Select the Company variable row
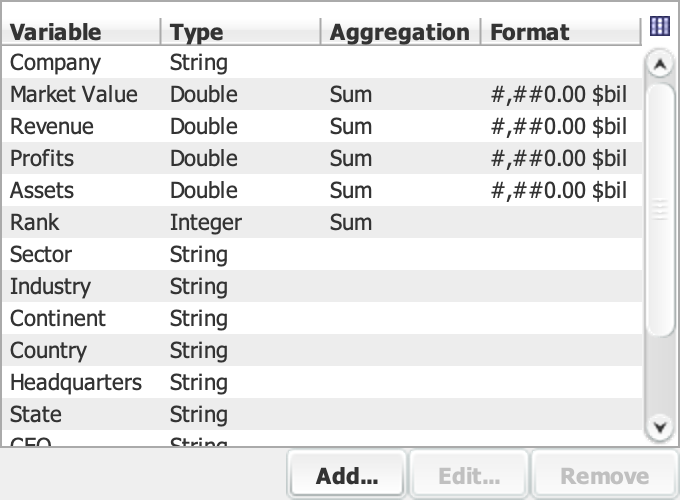 coord(56,63)
